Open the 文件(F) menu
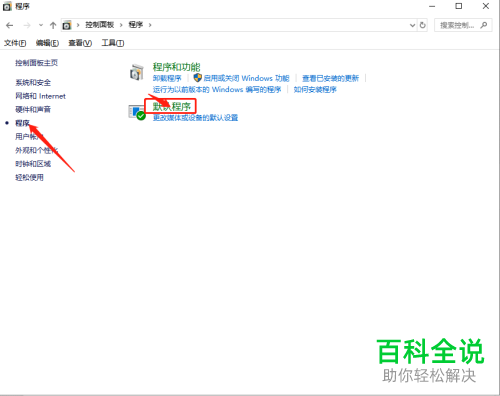The width and height of the screenshot is (500, 396). click(x=15, y=43)
